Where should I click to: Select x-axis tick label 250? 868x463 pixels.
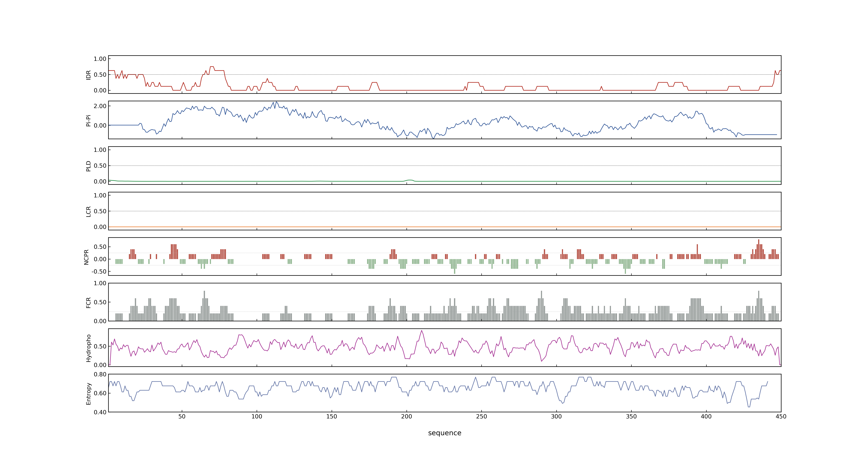click(x=481, y=416)
